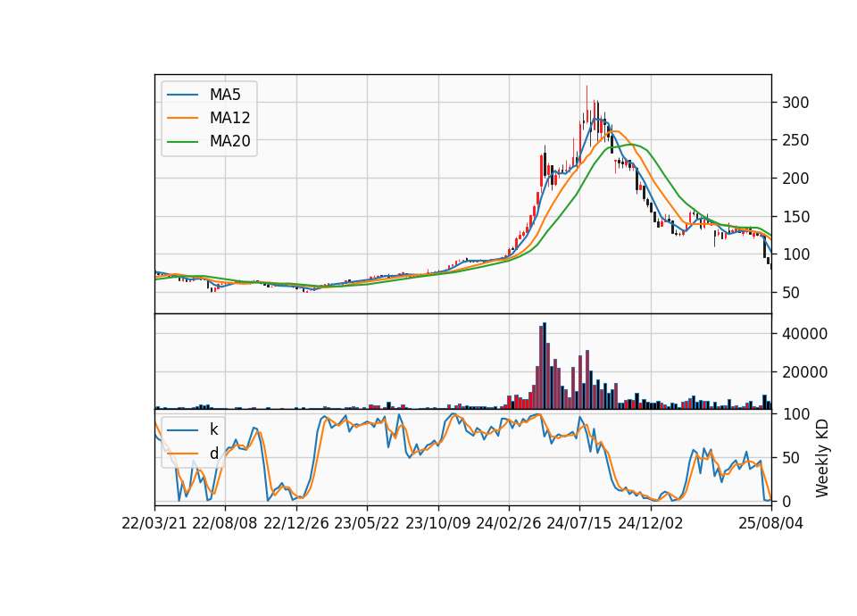The width and height of the screenshot is (857, 616).
Task: Click the 300 price axis label
Action: [795, 103]
